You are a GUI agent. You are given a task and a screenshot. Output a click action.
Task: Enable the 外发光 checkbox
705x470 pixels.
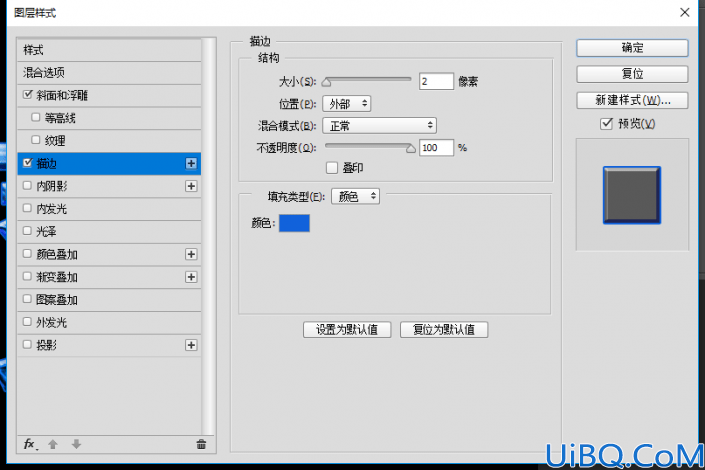pos(27,322)
